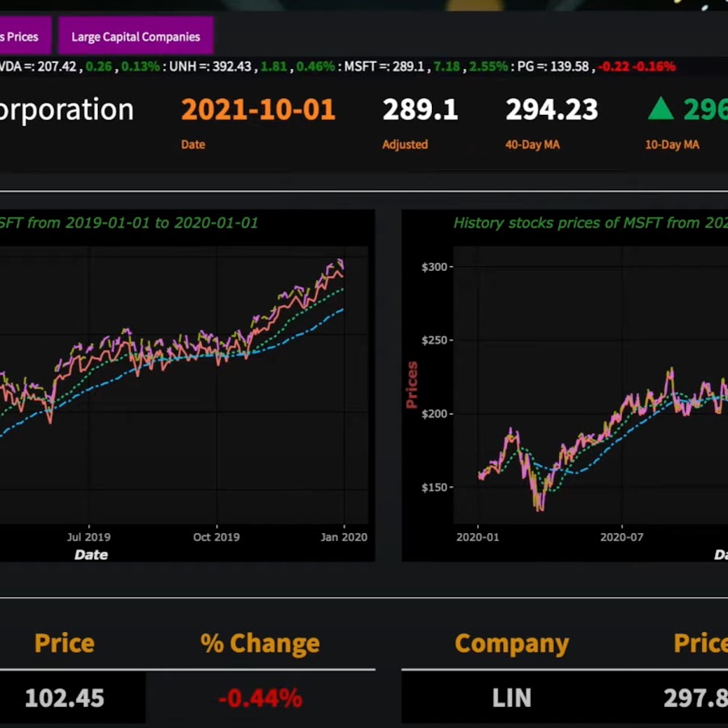
Task: Click the LIN row's 297.8 price cell
Action: click(696, 698)
